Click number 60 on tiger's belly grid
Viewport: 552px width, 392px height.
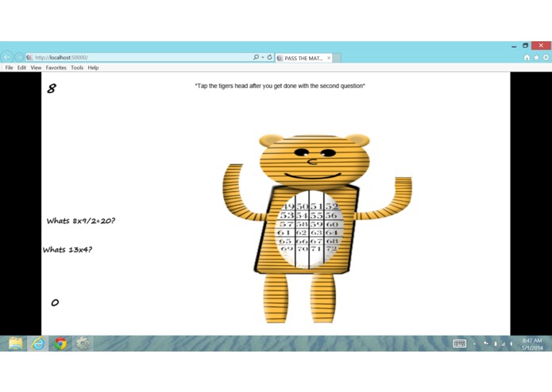(332, 224)
